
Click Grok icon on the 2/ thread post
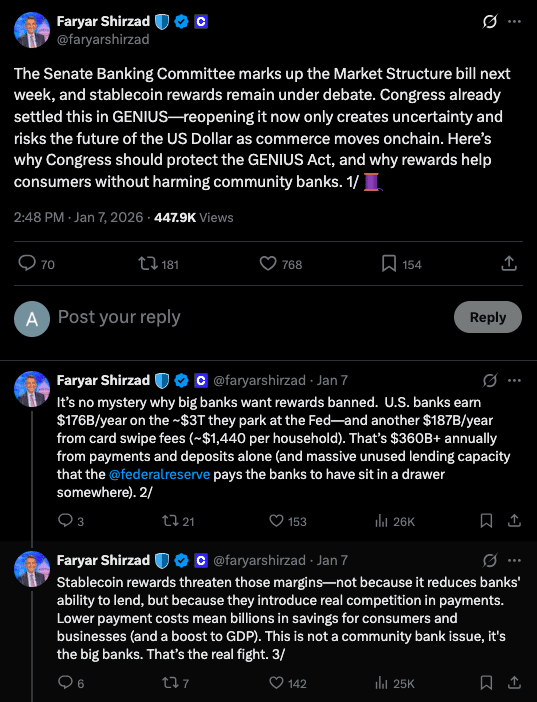coord(490,381)
